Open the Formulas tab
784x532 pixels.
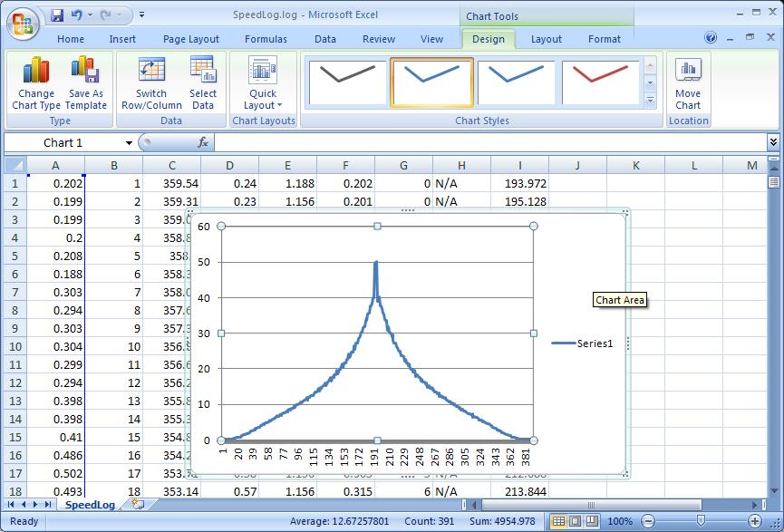[x=266, y=39]
